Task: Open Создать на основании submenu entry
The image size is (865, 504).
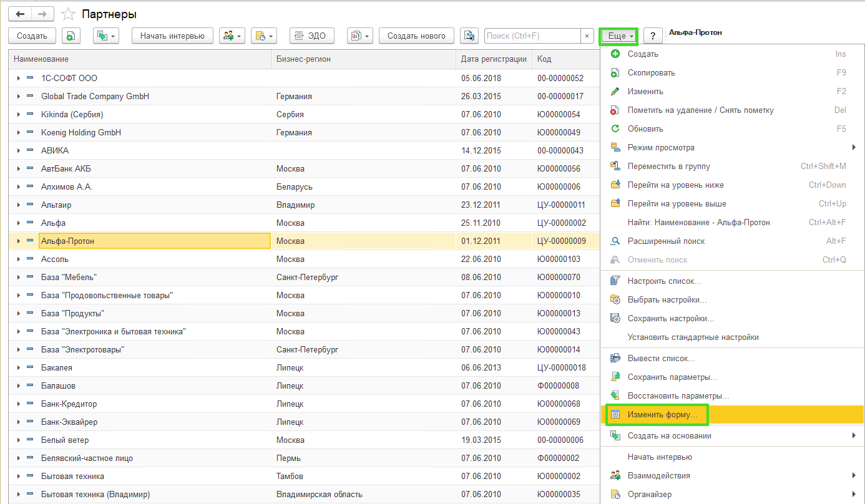Action: pyautogui.click(x=731, y=436)
